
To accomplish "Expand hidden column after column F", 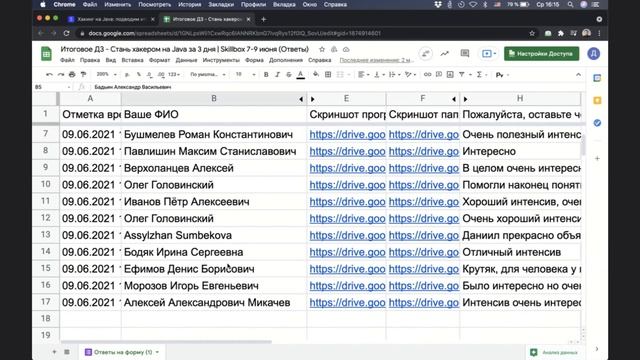I will pos(454,99).
